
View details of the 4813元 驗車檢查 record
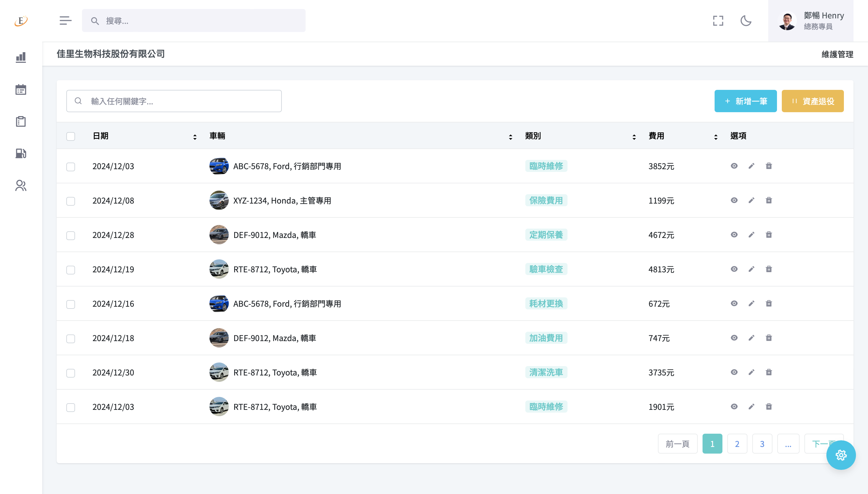pos(734,269)
